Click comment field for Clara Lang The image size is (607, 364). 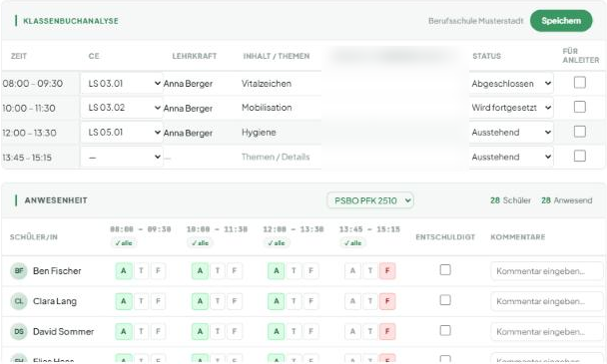click(x=547, y=301)
